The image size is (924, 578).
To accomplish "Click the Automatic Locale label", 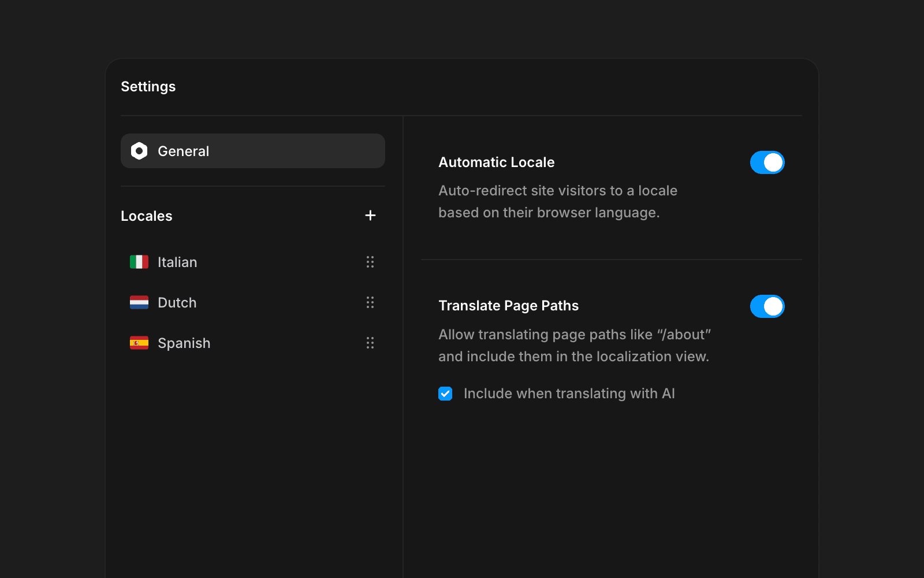I will (496, 162).
